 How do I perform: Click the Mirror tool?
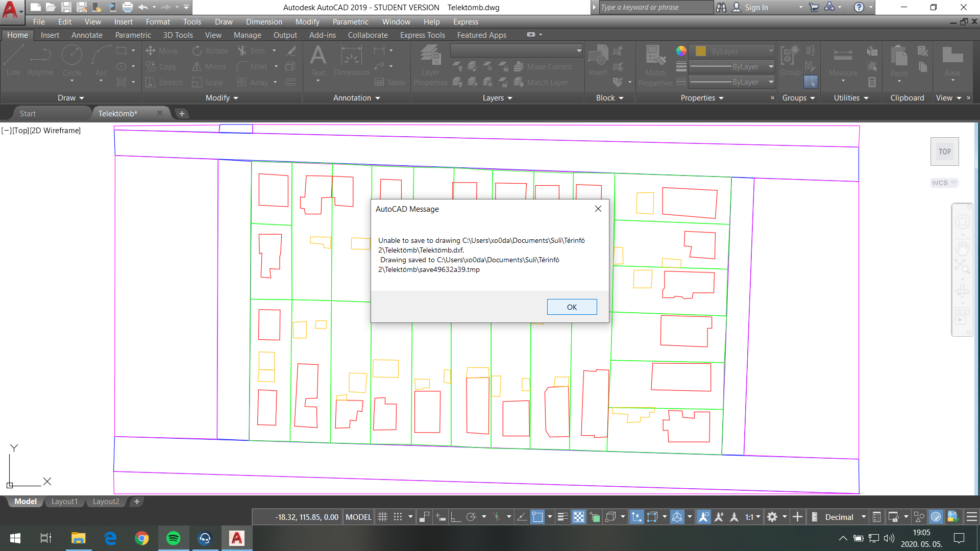click(x=209, y=67)
